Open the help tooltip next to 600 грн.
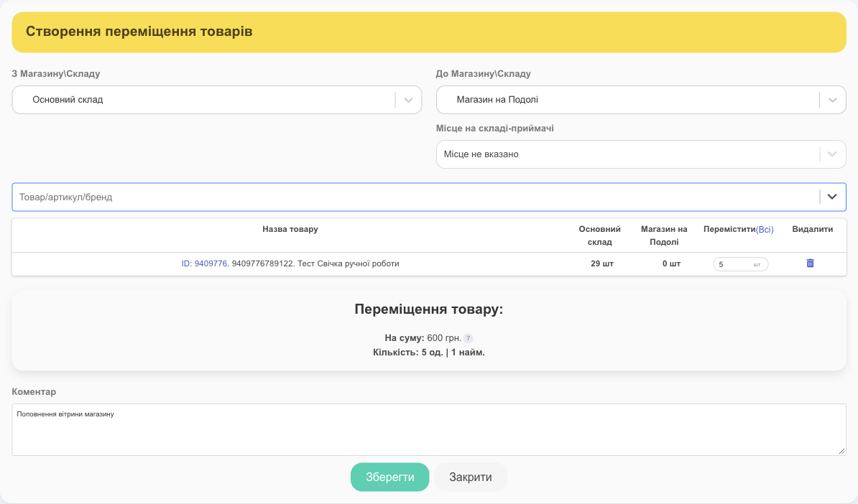 pyautogui.click(x=468, y=338)
